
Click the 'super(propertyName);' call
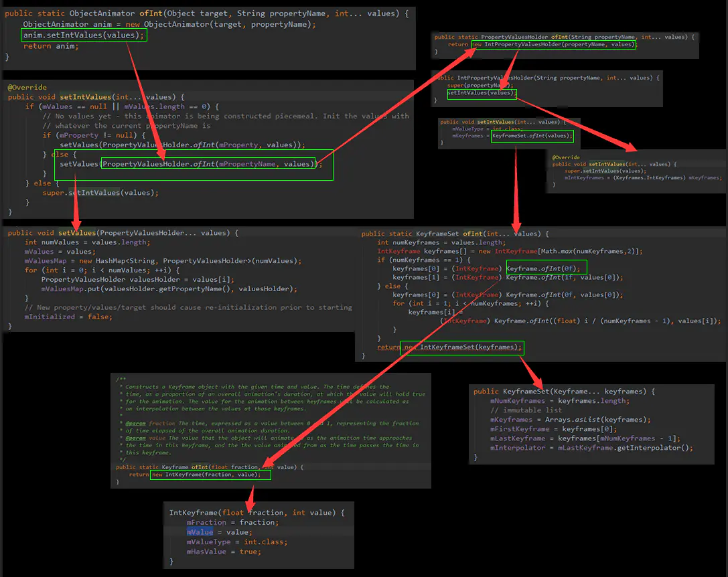(x=480, y=86)
